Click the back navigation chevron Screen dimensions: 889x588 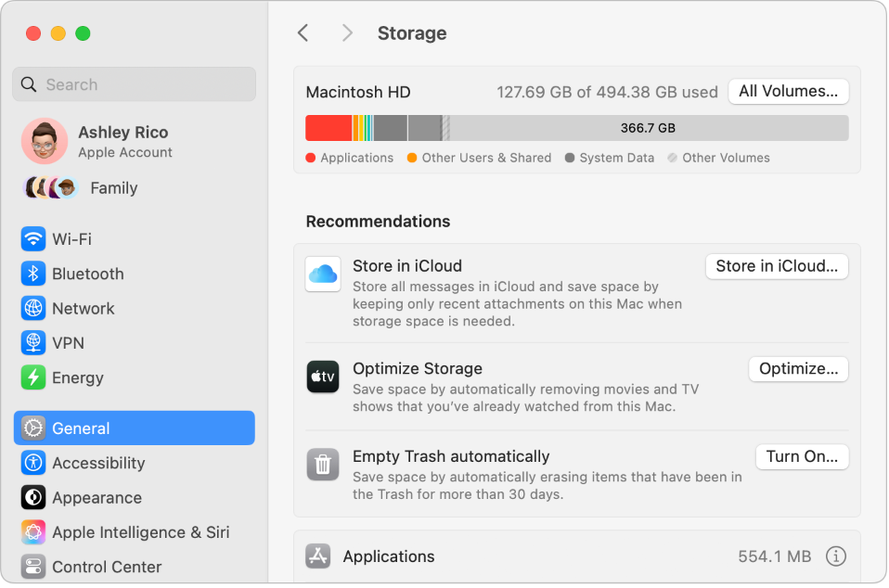tap(303, 32)
